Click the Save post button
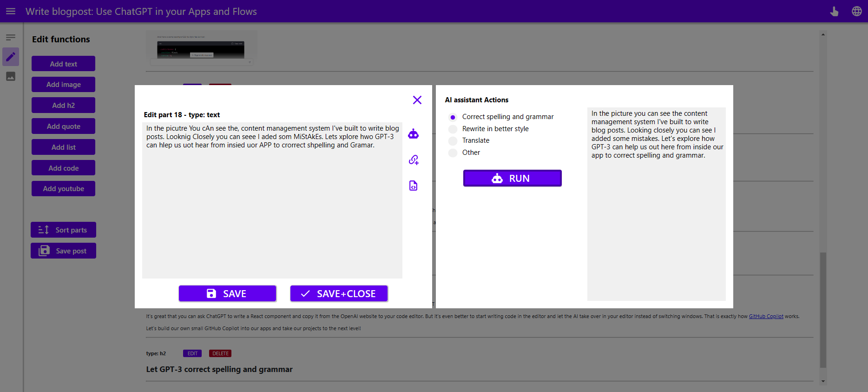The width and height of the screenshot is (868, 392). coord(63,251)
